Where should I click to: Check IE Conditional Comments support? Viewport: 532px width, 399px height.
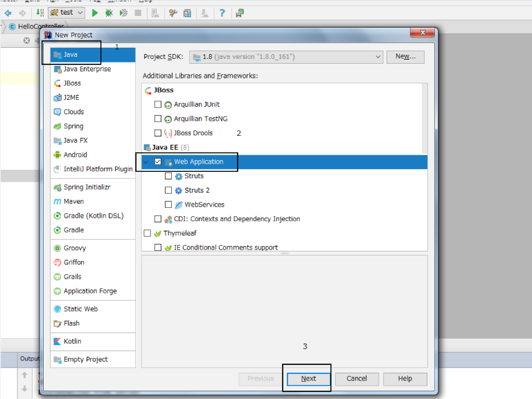(x=158, y=247)
